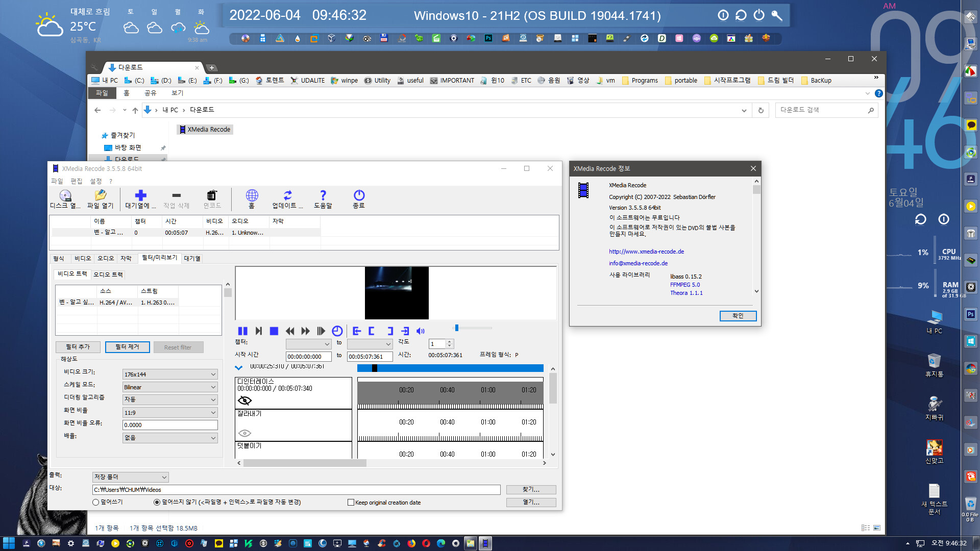The height and width of the screenshot is (551, 980).
Task: Open the 설정 menu in XMedia Recode
Action: pyautogui.click(x=96, y=181)
